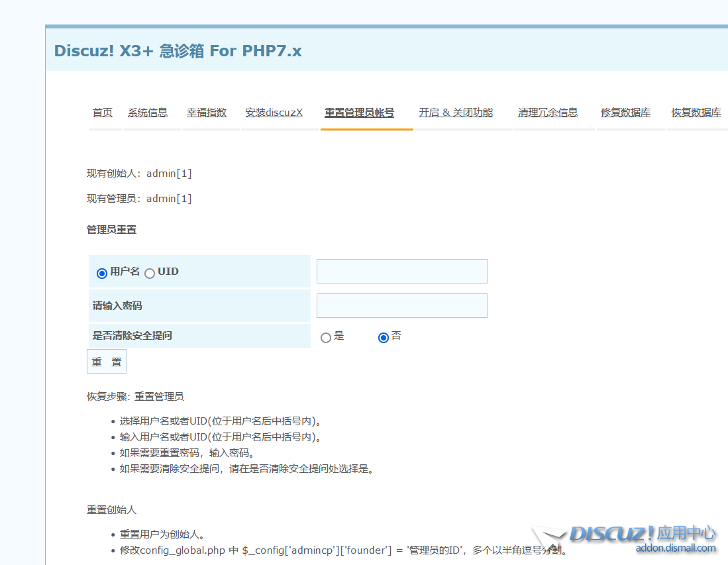728x565 pixels.
Task: Click the 是否清除安全提问 label
Action: click(x=132, y=336)
